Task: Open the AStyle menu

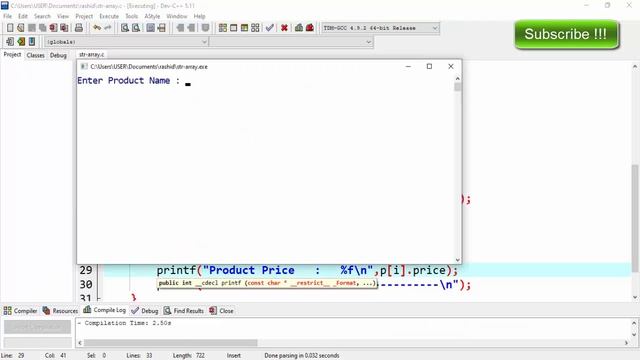Action: point(152,16)
